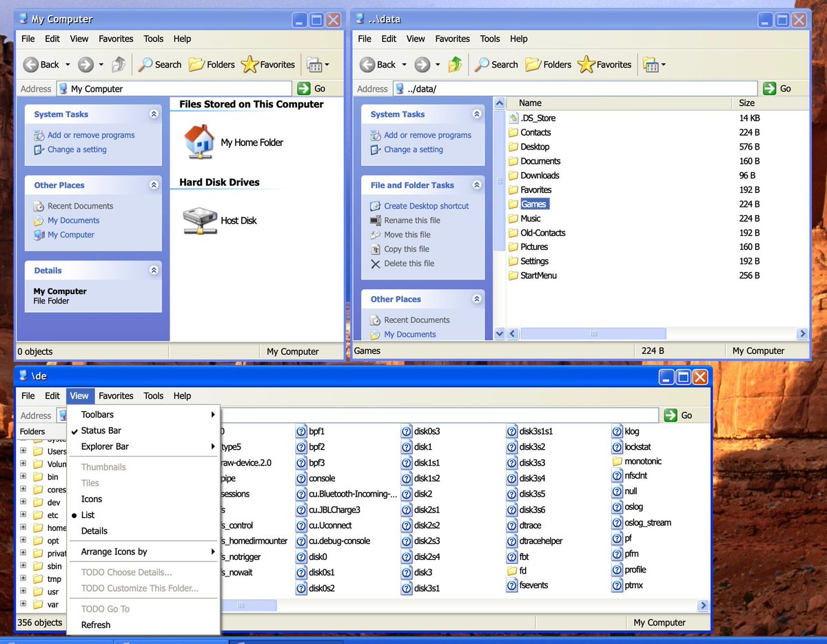Select the .DS_Store file icon
The image size is (827, 644).
coord(513,118)
